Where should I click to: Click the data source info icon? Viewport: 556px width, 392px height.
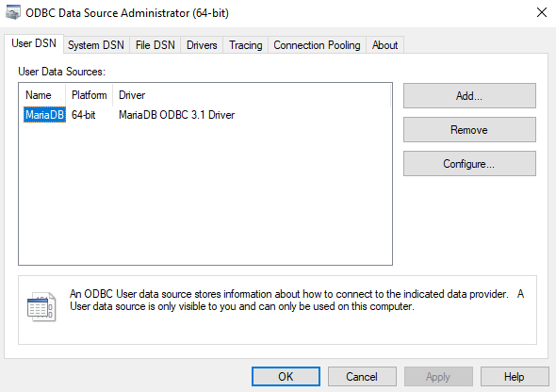(41, 306)
